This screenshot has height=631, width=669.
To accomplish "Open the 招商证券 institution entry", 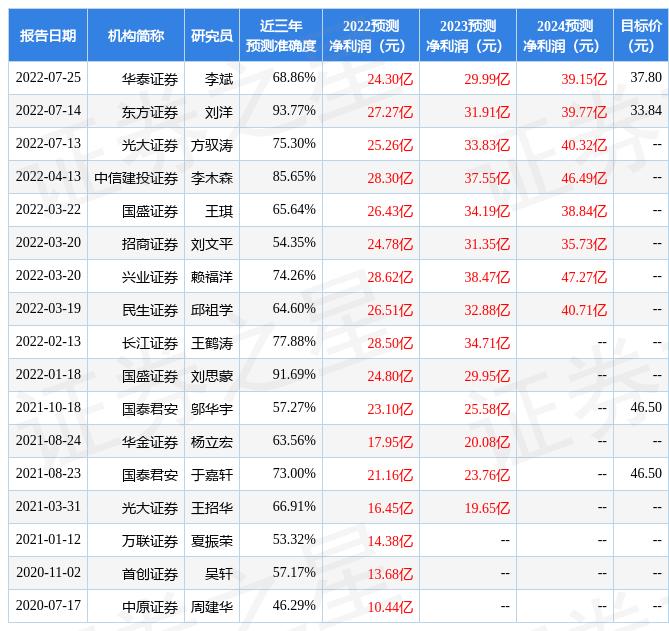I will click(x=150, y=244).
